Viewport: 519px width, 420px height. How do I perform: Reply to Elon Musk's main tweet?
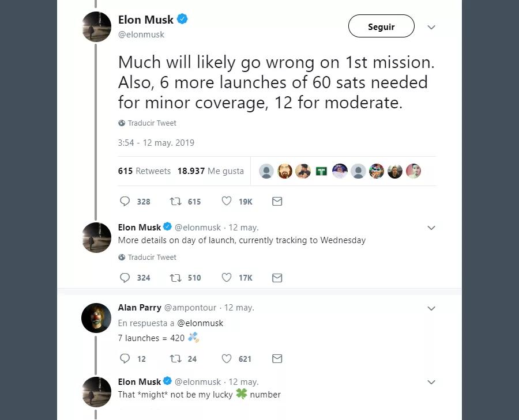tap(125, 201)
